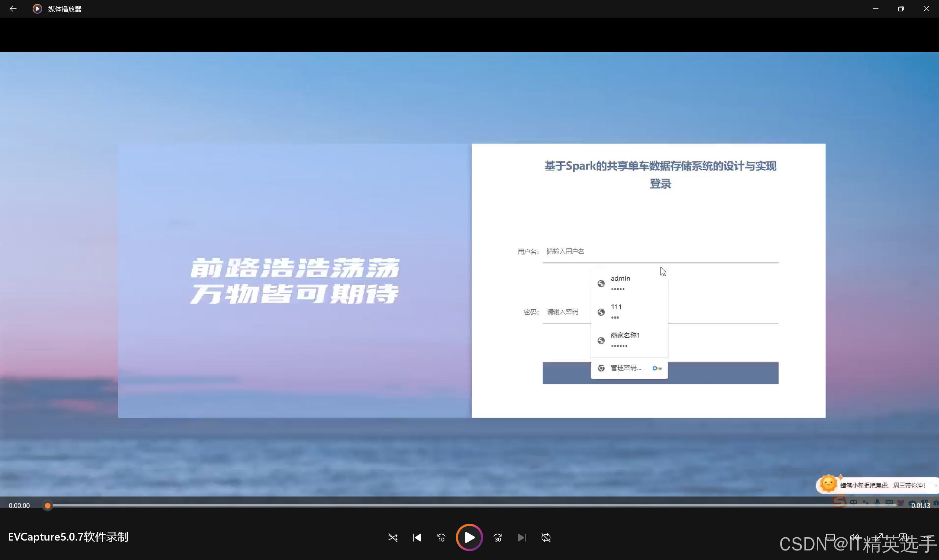The height and width of the screenshot is (560, 939).
Task: Click the key icon beside 管理密码
Action: (657, 368)
